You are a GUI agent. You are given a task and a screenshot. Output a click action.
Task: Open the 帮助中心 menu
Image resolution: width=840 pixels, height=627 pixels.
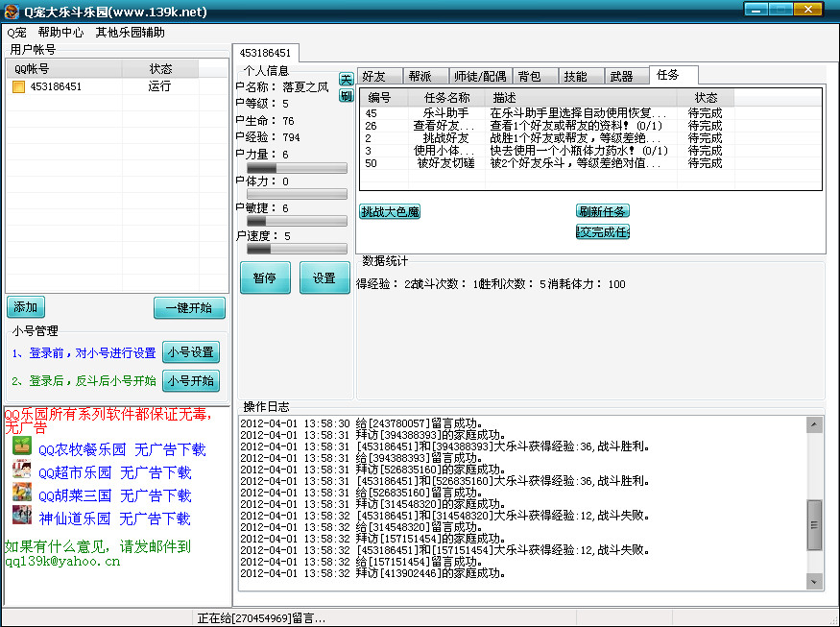coord(60,33)
